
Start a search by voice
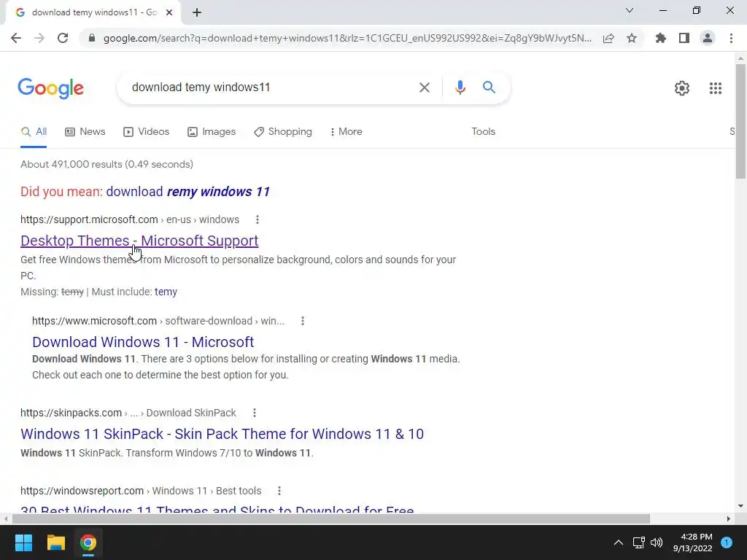tap(460, 87)
